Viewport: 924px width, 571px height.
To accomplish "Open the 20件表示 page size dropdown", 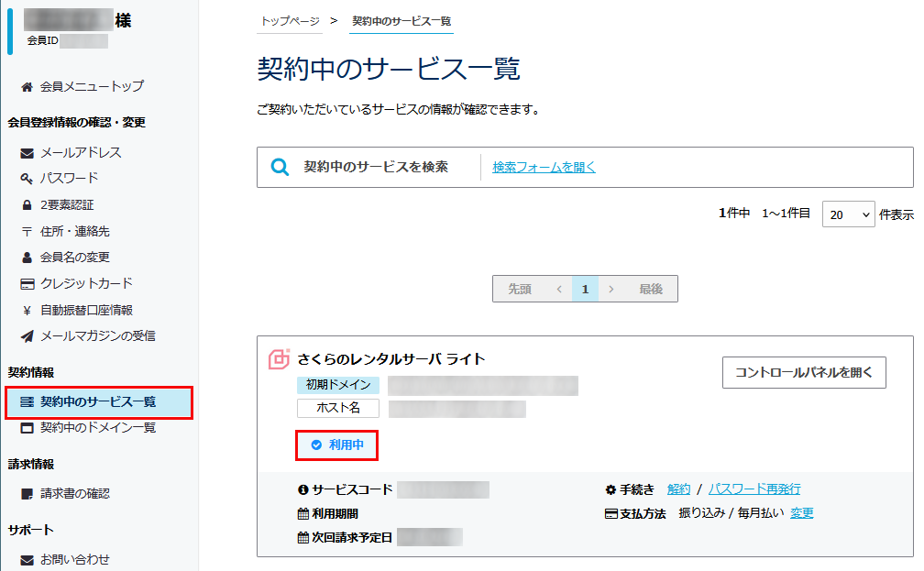I will coord(848,214).
